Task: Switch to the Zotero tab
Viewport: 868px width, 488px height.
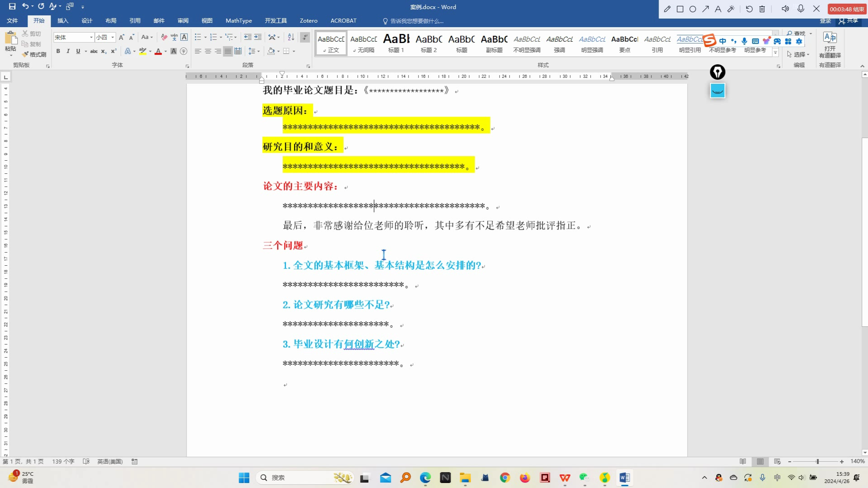Action: click(x=309, y=20)
